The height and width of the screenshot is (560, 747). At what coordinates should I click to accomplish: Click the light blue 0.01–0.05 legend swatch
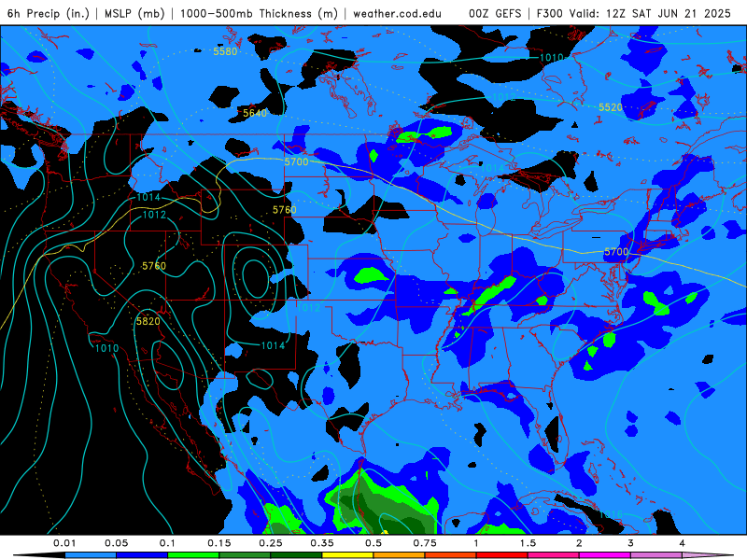[x=91, y=555]
